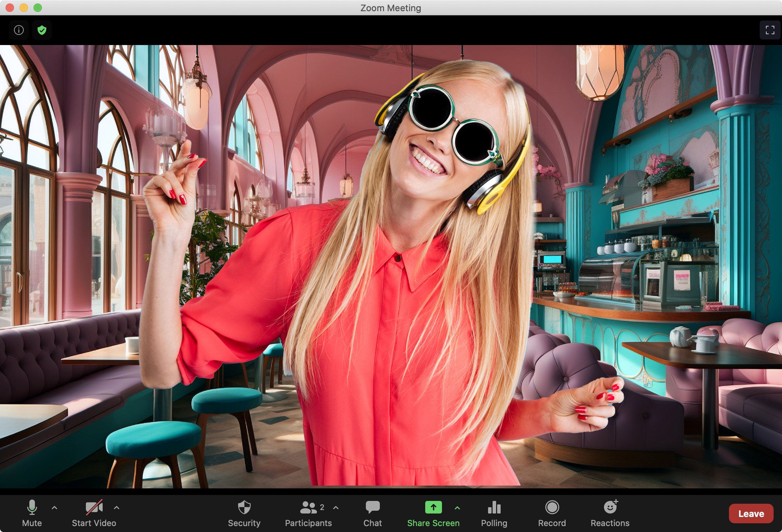Click the dancing participant's video feed
The width and height of the screenshot is (782, 532).
pos(391,265)
